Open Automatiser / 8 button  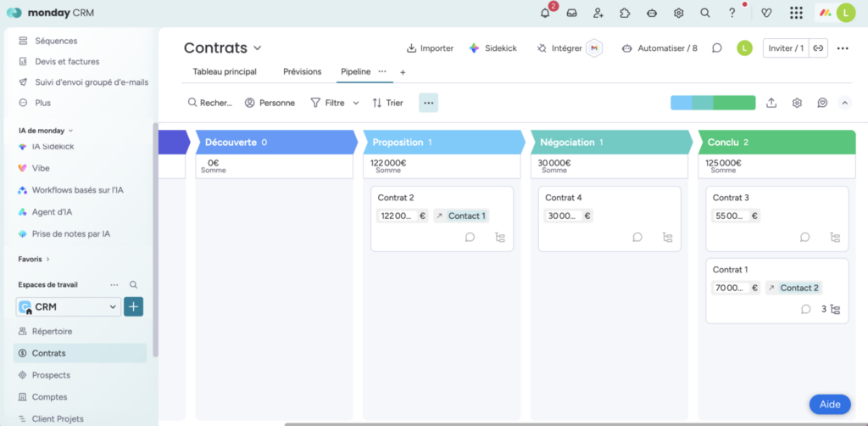pos(659,48)
